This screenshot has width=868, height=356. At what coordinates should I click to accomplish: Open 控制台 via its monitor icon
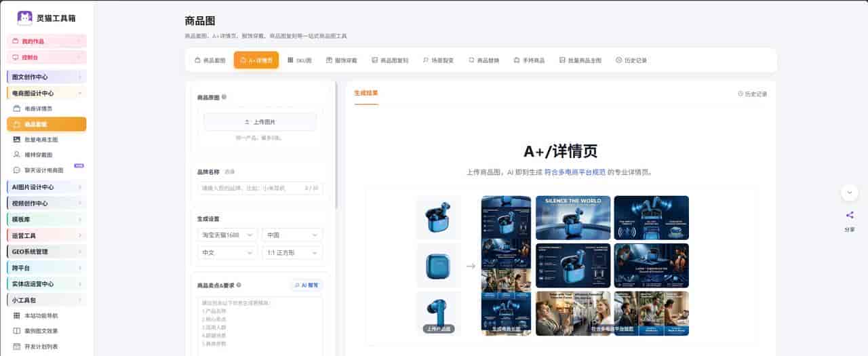pos(16,58)
